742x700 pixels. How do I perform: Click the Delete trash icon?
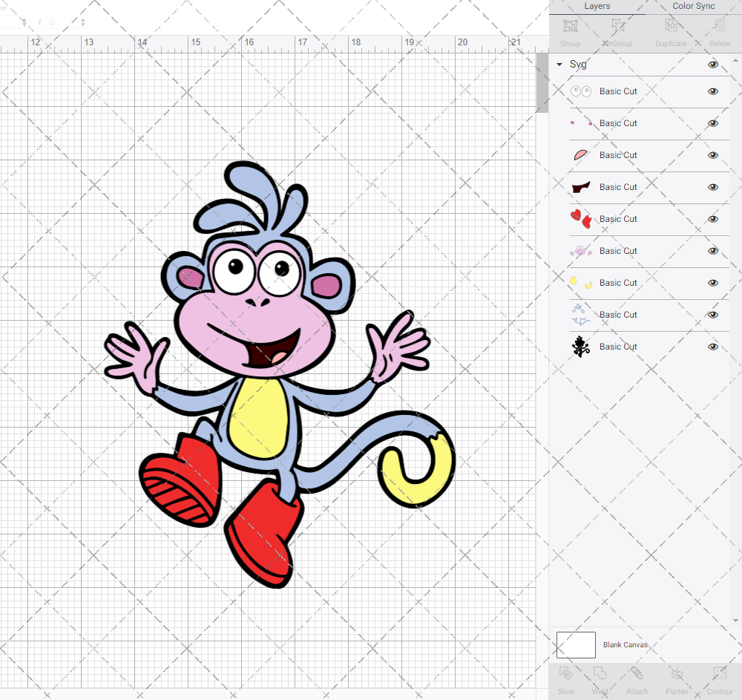coord(719,25)
